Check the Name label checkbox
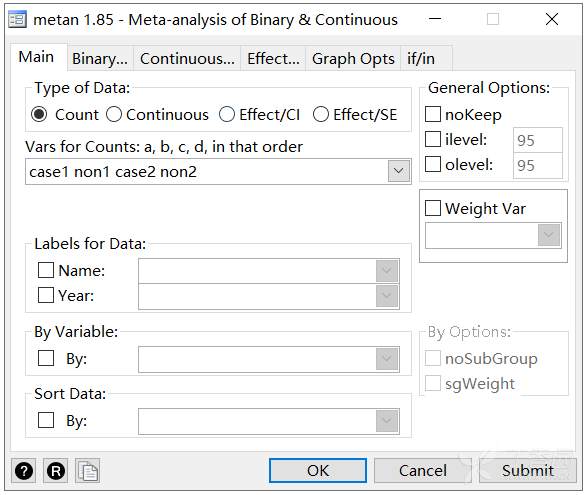Screen dimensions: 585x495 pos(46,270)
